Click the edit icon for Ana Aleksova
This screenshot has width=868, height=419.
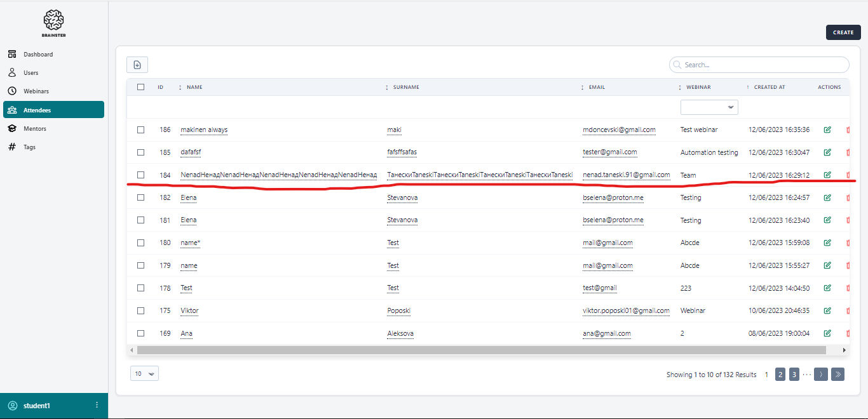pos(827,333)
